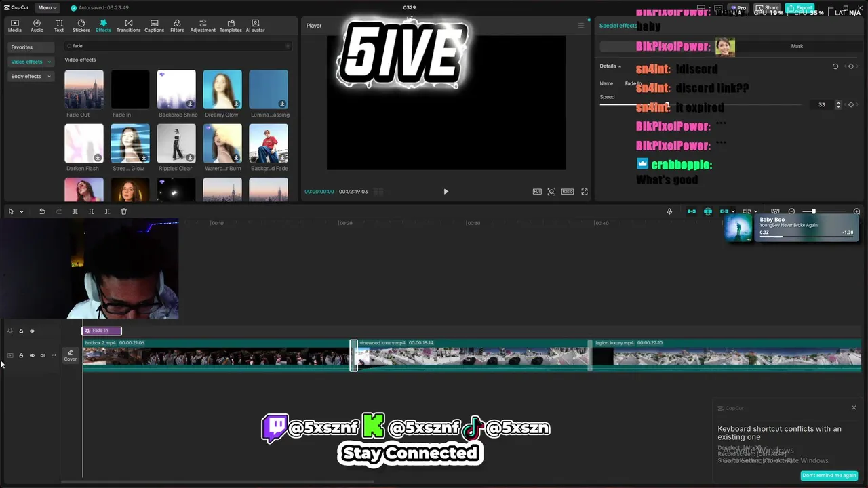Image resolution: width=868 pixels, height=488 pixels.
Task: Delete left of playhead with trim icon
Action: [91, 211]
